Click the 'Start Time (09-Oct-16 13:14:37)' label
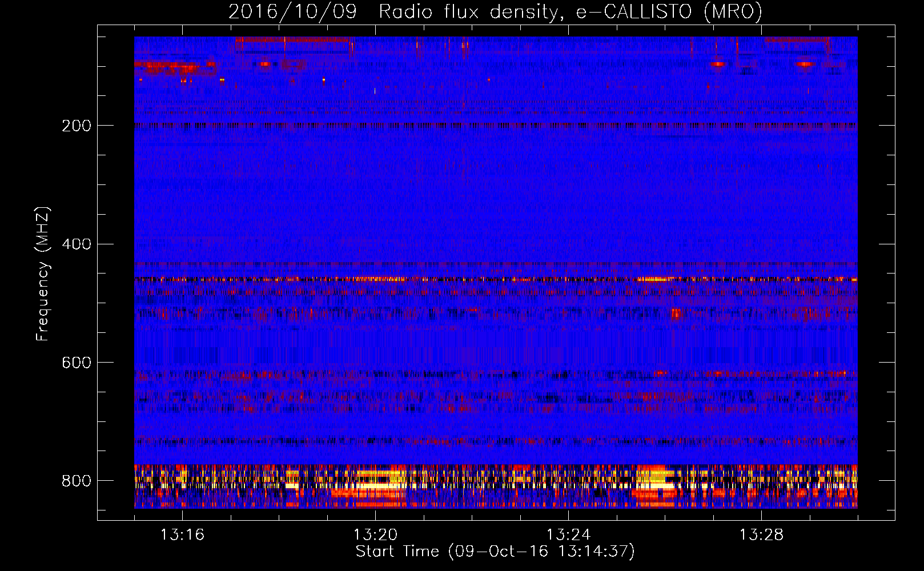 495,552
